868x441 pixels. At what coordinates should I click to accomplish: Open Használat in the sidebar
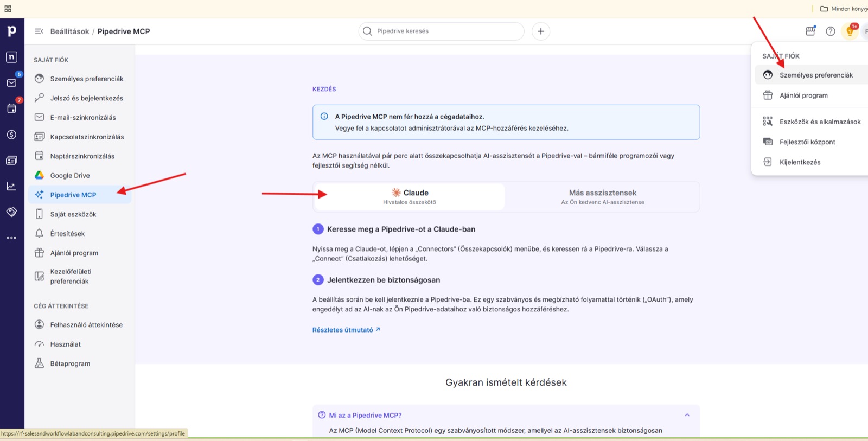point(80,344)
